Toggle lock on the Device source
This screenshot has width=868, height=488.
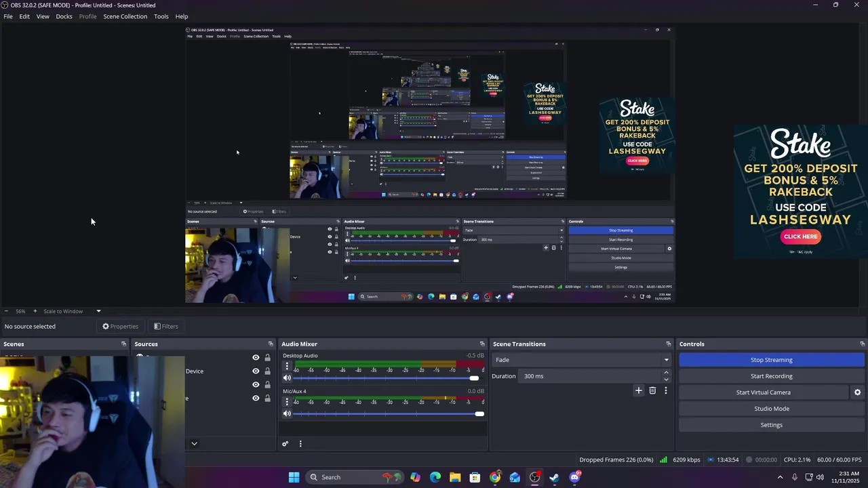(267, 371)
